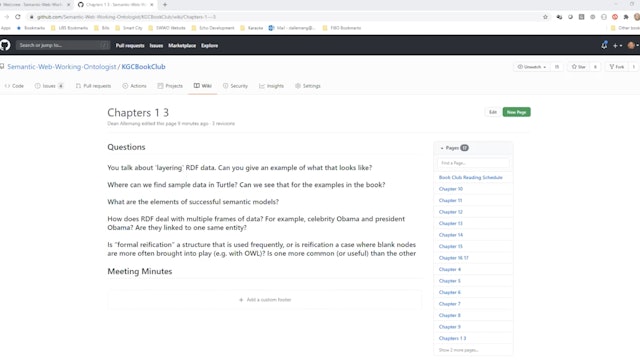640x360 pixels.
Task: Open the Chapter 7 wiki page
Action: (x=450, y=304)
